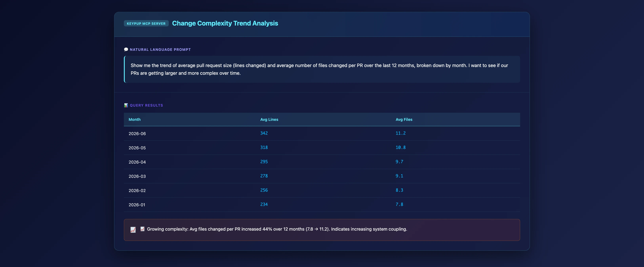Click the QUERY RESULTS heading

pos(146,105)
